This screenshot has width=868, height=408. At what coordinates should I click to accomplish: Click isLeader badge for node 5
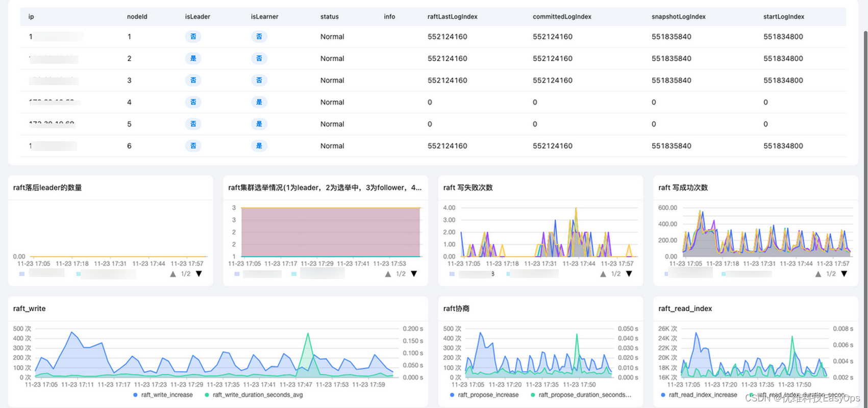click(x=193, y=124)
